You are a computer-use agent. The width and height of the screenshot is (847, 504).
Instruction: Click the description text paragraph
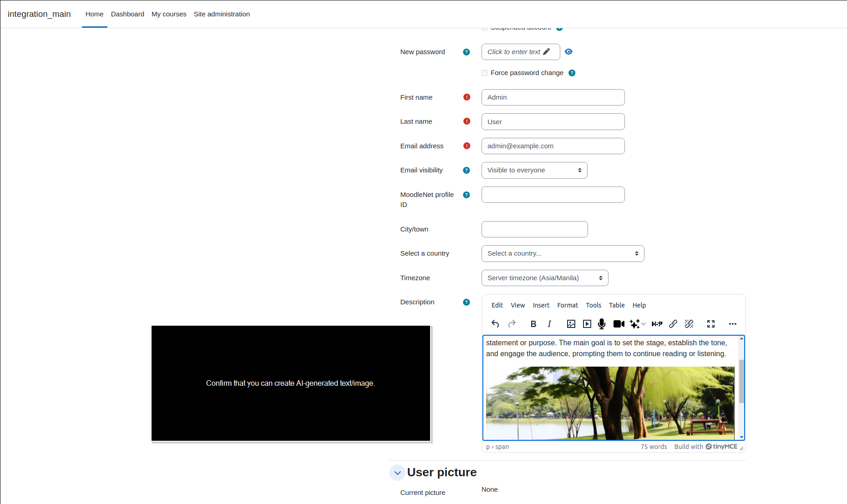(607, 348)
